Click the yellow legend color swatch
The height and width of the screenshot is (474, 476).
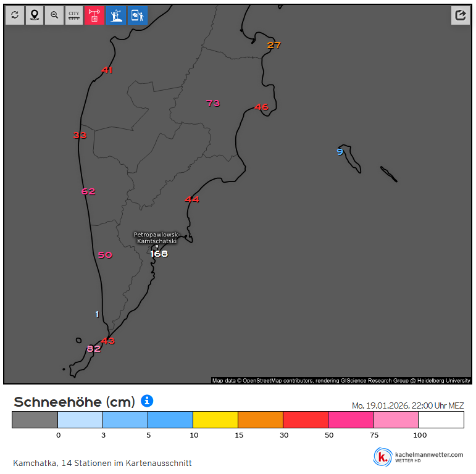pos(215,420)
